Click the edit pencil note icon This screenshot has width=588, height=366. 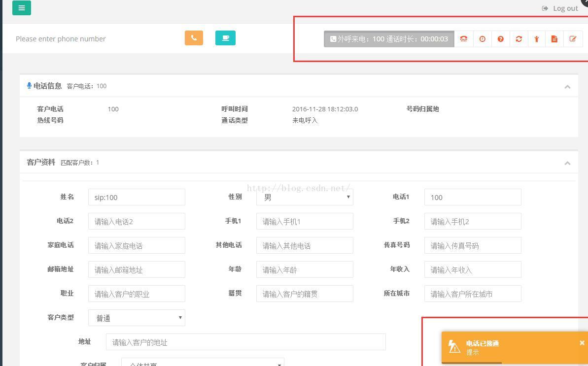(x=573, y=39)
